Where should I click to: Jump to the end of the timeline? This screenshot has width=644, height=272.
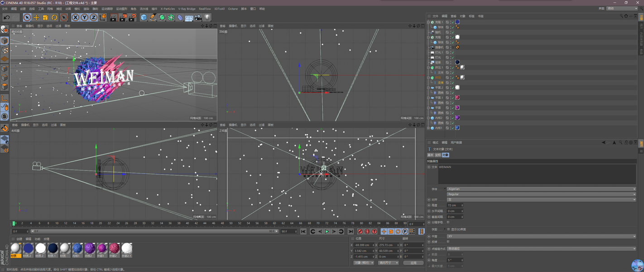(351, 232)
